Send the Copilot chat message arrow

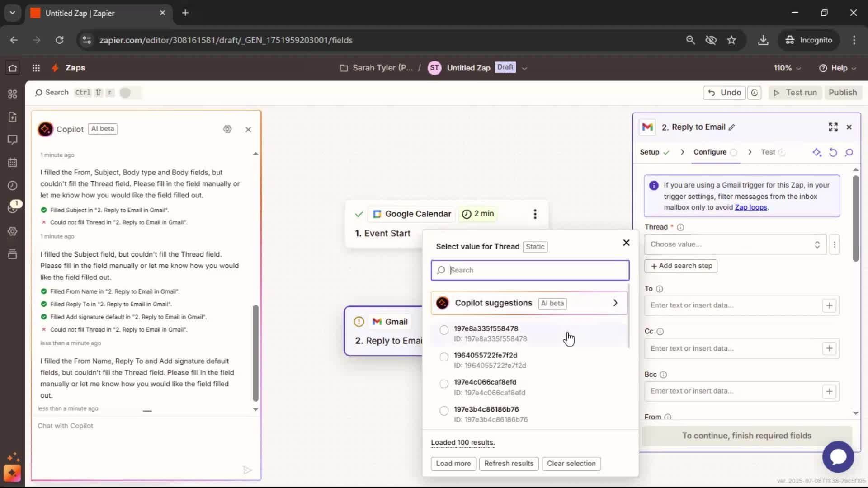247,470
